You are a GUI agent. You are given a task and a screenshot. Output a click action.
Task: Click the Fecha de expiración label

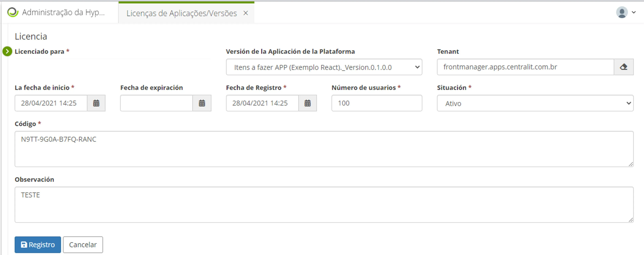152,88
